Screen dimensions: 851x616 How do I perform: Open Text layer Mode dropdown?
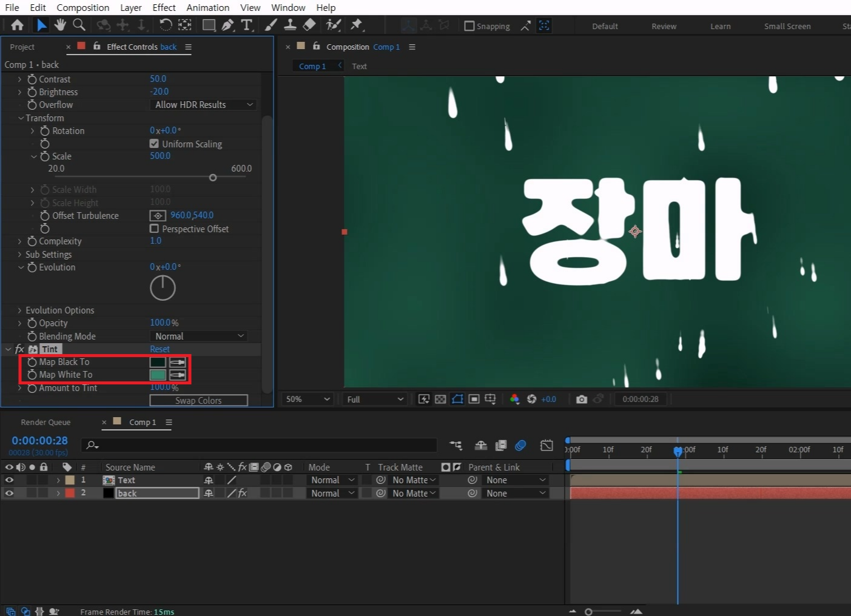(x=332, y=480)
